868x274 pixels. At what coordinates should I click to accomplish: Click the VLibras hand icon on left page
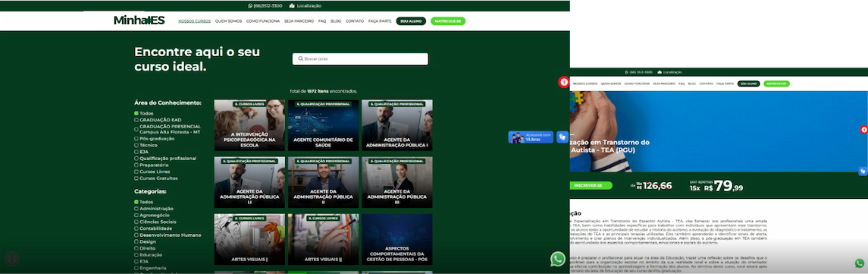(x=562, y=137)
